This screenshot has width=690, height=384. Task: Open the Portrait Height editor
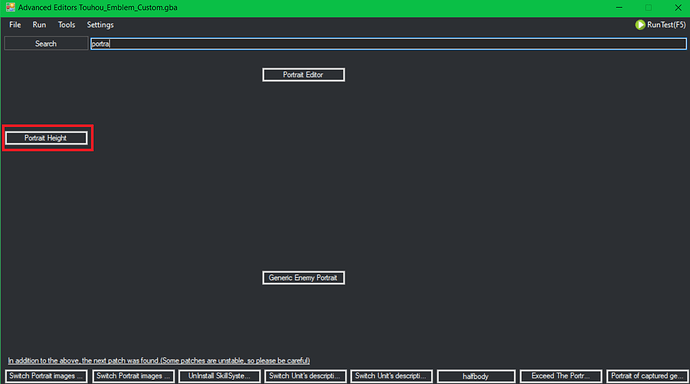(x=46, y=138)
